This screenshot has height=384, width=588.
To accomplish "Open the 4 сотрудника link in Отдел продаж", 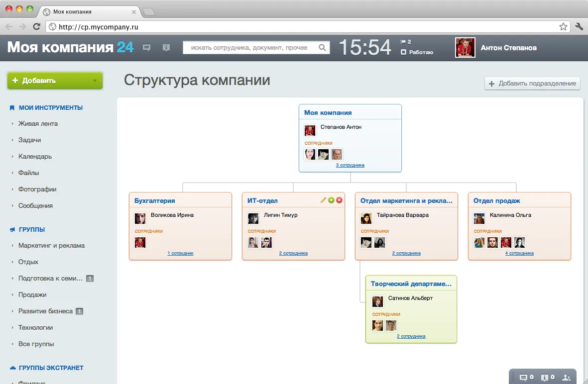I will [x=519, y=253].
